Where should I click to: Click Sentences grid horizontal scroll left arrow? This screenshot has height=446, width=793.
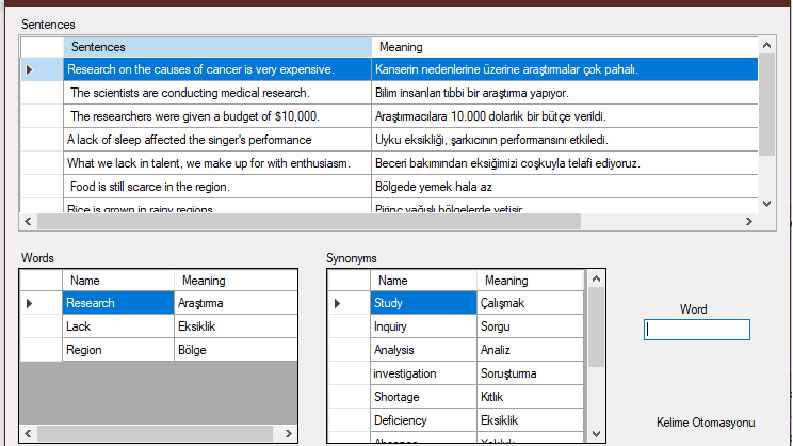tap(28, 221)
